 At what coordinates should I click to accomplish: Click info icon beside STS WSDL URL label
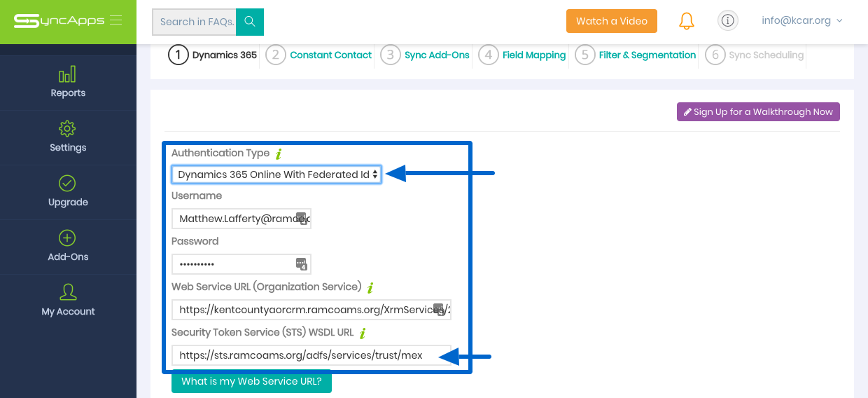[x=363, y=333]
